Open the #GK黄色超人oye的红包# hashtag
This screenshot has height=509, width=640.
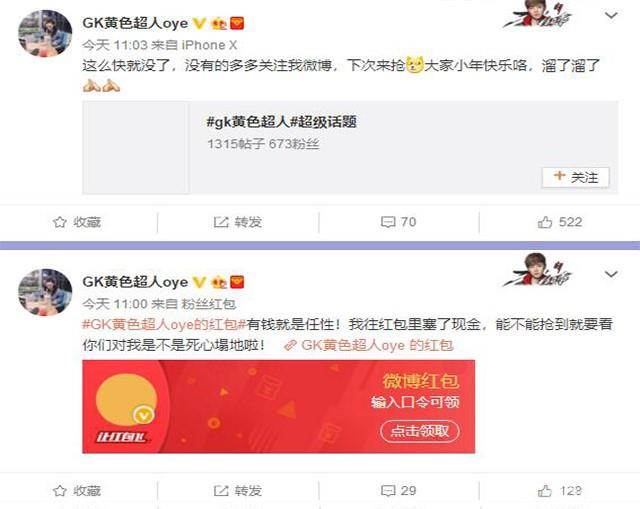(x=164, y=325)
